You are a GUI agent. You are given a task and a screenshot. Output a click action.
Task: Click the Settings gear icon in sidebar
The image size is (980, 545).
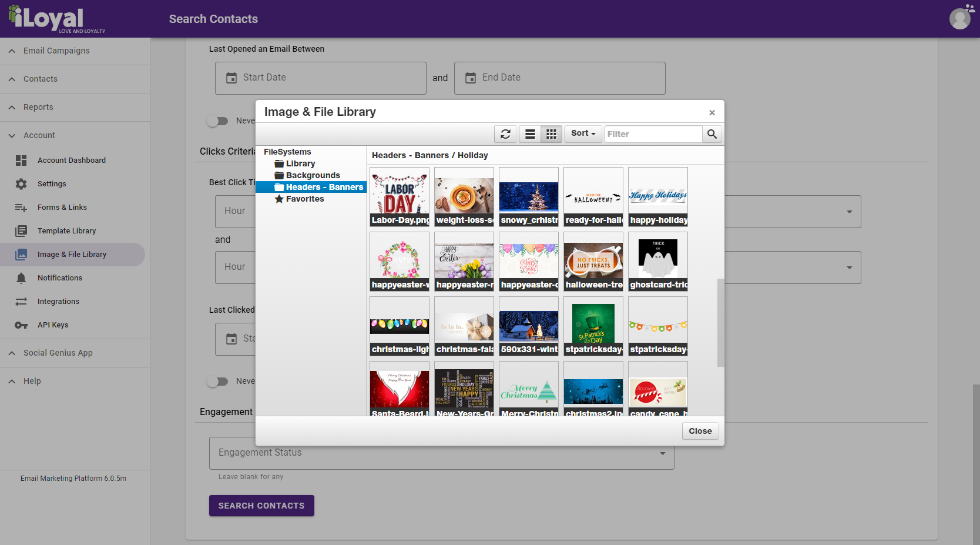[x=21, y=184]
